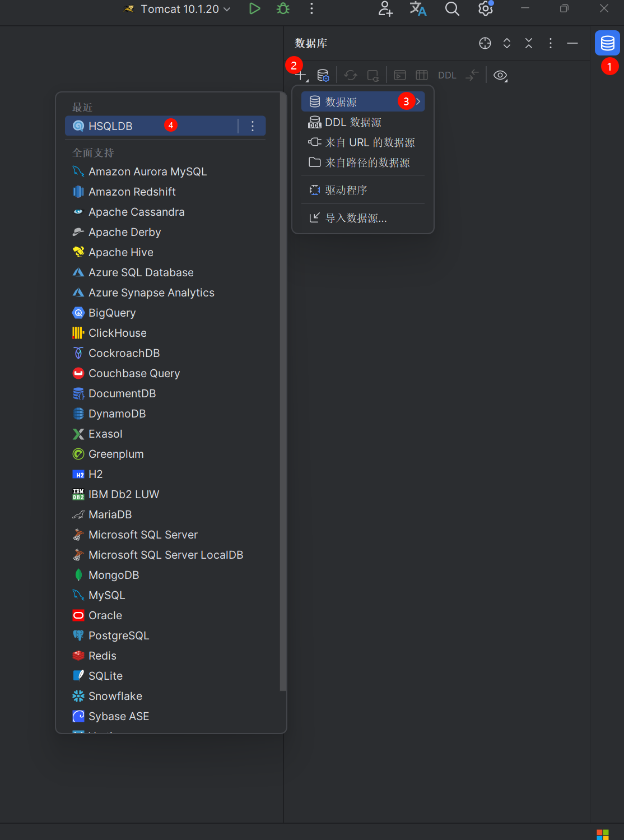Select Amazon Aurora MySQL
This screenshot has height=840, width=624.
tap(165, 171)
